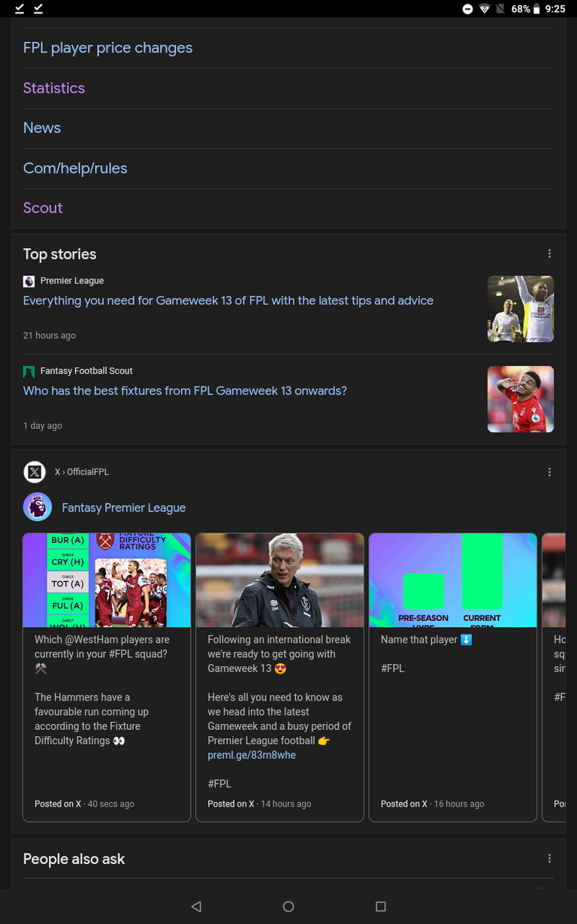The image size is (577, 924).
Task: Open the Scout sitelink
Action: tap(43, 208)
